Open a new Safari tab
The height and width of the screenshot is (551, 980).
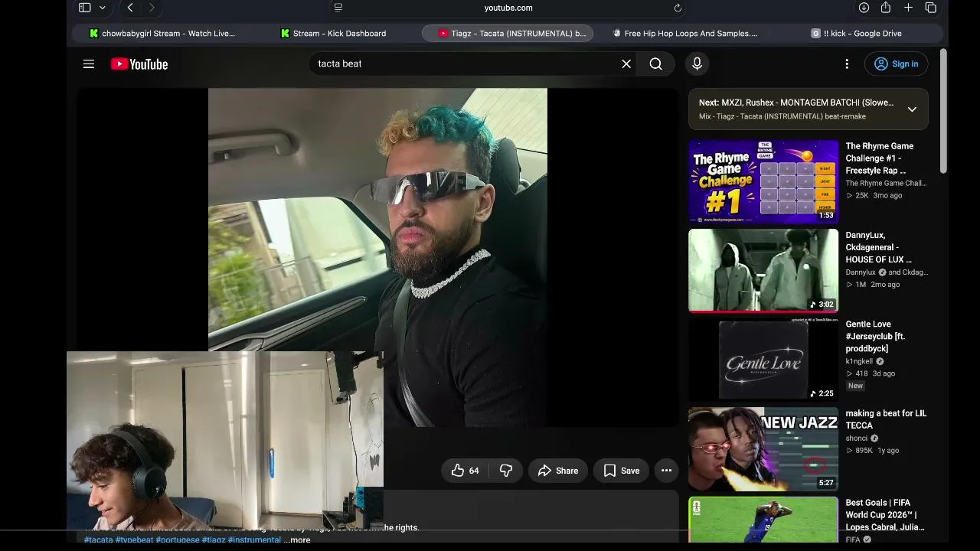point(908,8)
